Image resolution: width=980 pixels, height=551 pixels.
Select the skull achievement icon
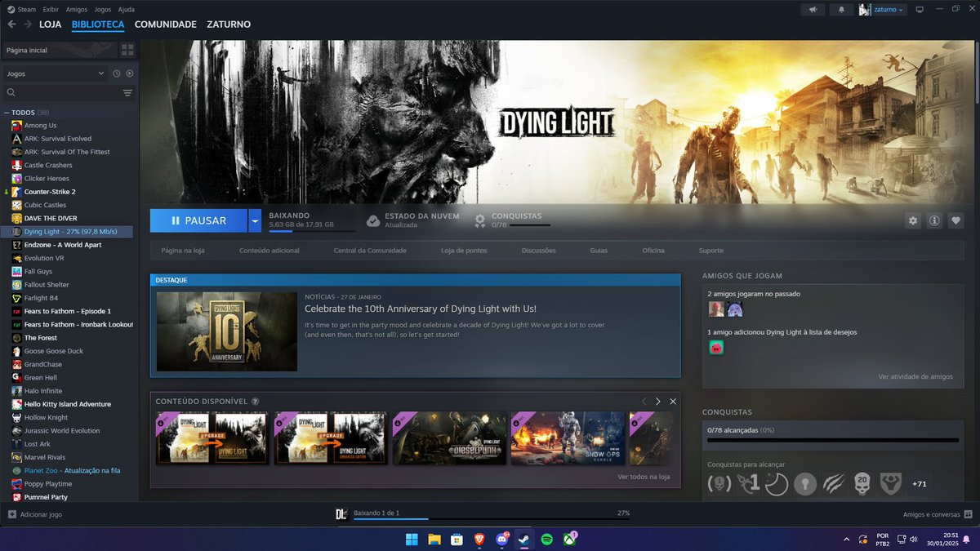pyautogui.click(x=862, y=484)
